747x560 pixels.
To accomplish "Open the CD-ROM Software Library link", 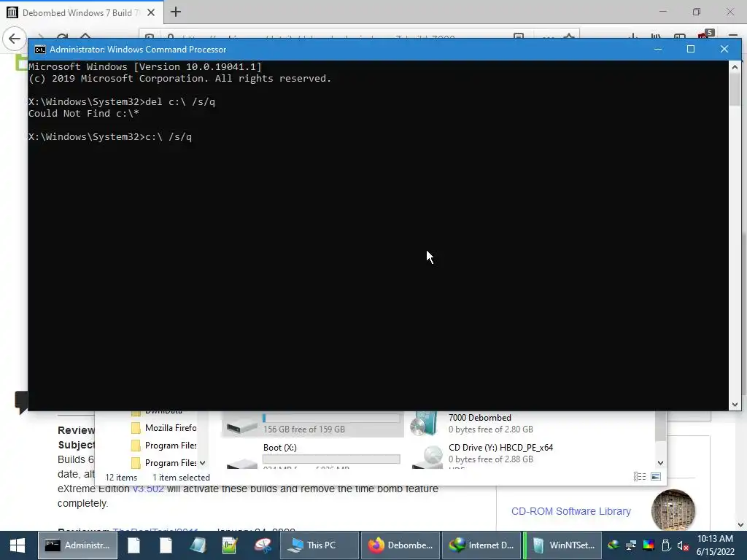I will [570, 511].
